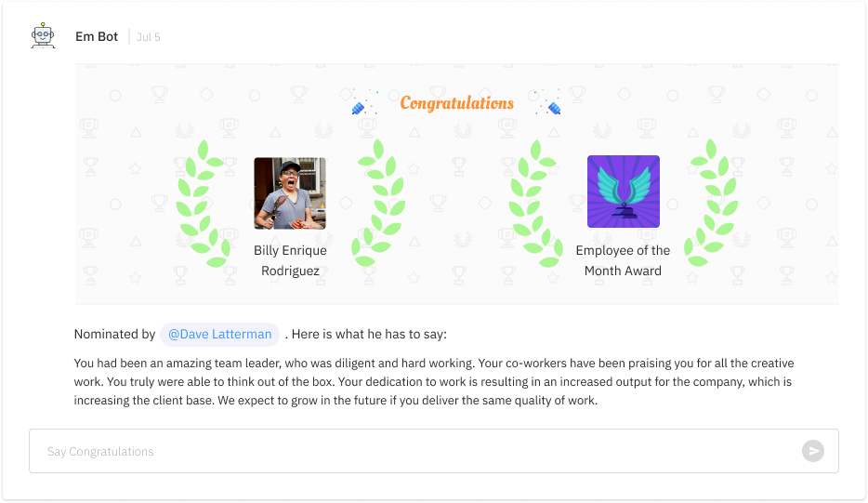868x503 pixels.
Task: Click the left party popper icon
Action: 364,102
